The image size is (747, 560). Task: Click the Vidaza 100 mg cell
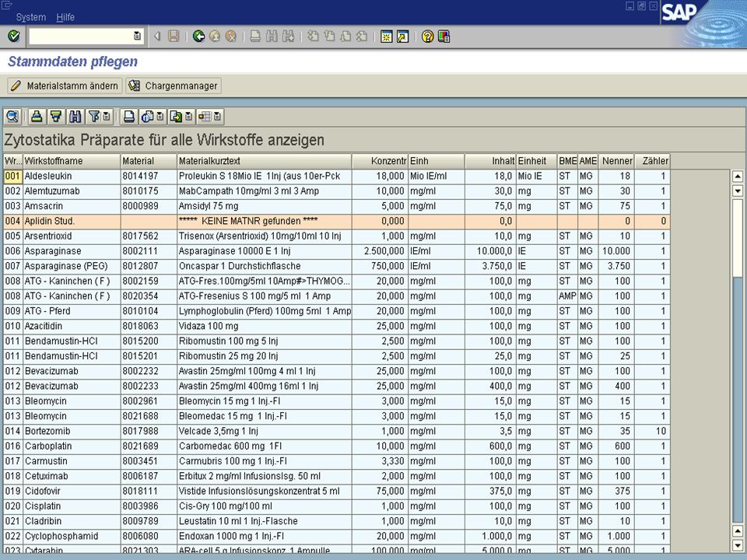265,326
